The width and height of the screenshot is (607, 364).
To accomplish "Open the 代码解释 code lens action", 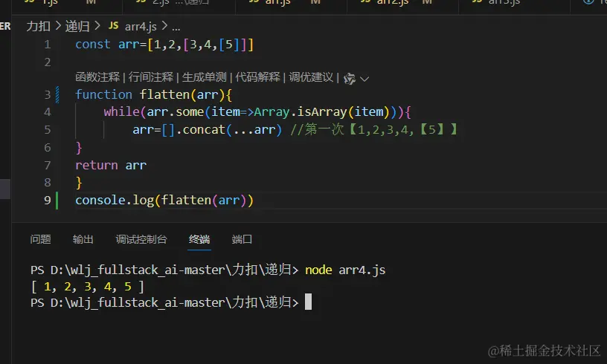I will click(258, 77).
